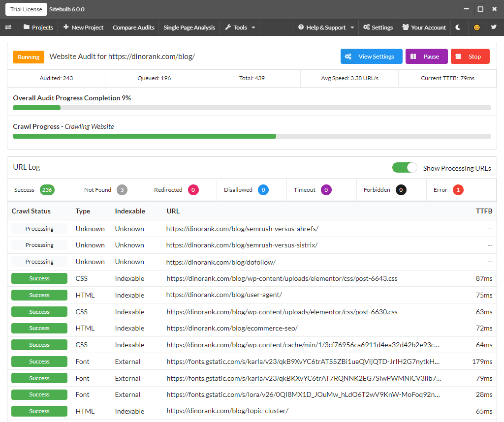
Task: Switch to dark mode moon icon
Action: tap(458, 28)
